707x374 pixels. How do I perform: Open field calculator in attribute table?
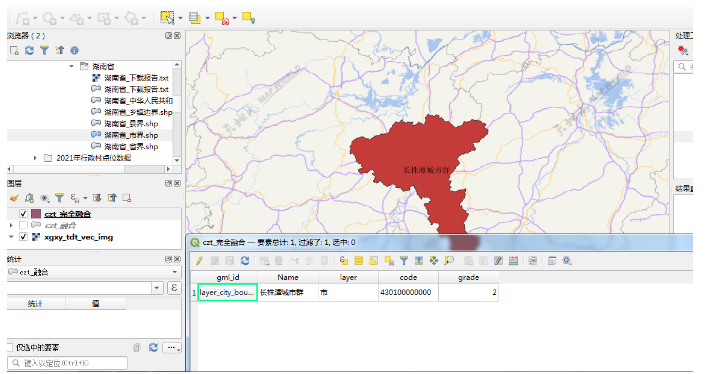tap(514, 260)
